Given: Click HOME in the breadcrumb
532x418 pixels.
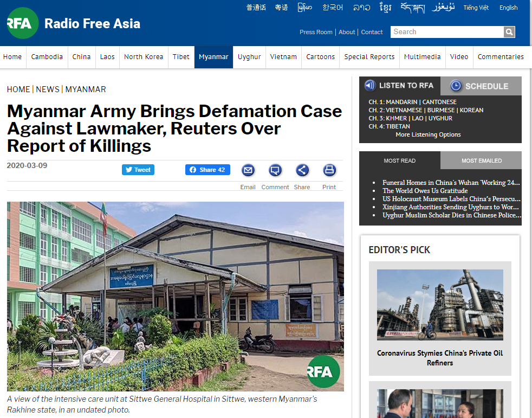Looking at the screenshot, I should coord(18,89).
